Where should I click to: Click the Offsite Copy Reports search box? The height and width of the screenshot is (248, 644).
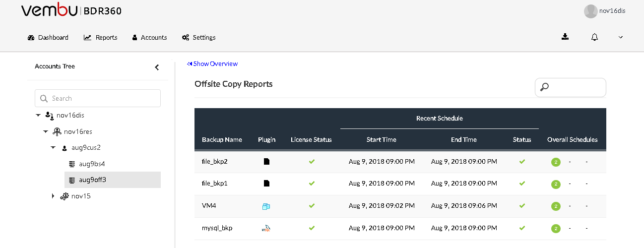tap(570, 87)
